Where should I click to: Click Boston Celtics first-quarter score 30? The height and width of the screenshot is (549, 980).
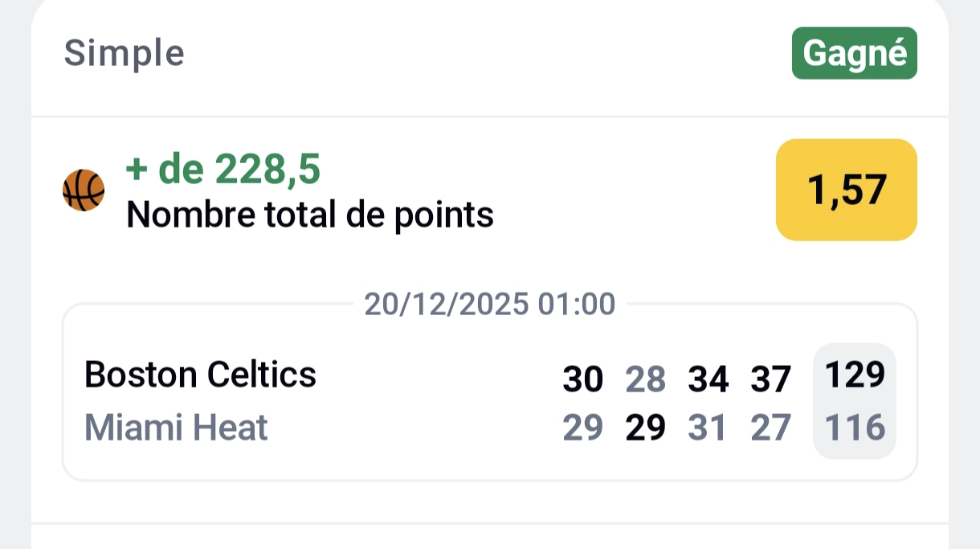click(x=582, y=379)
